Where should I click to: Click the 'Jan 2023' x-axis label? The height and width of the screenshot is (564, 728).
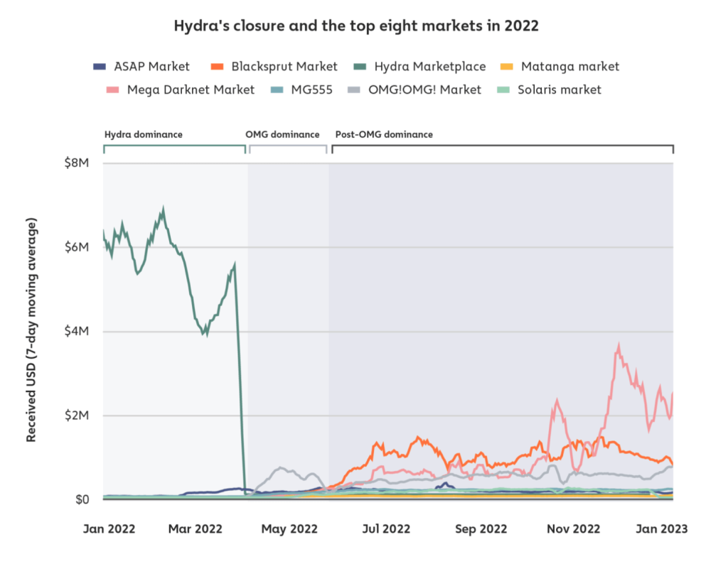(x=662, y=528)
